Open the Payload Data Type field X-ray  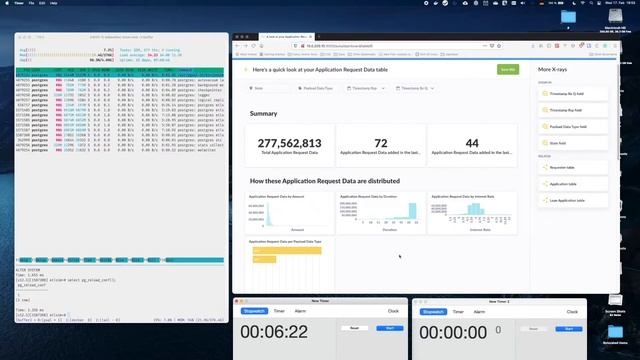point(573,127)
